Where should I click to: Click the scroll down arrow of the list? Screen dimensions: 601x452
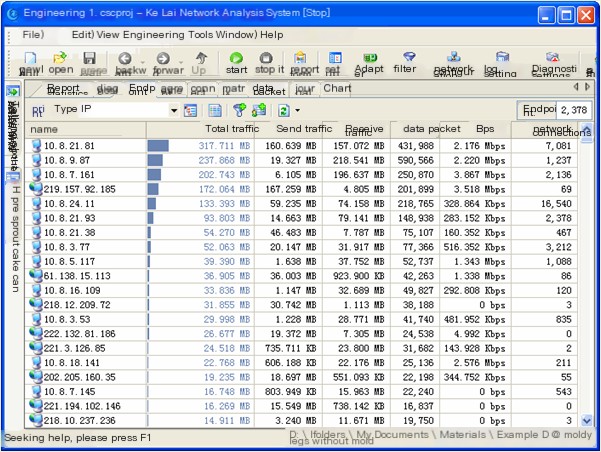[586, 421]
